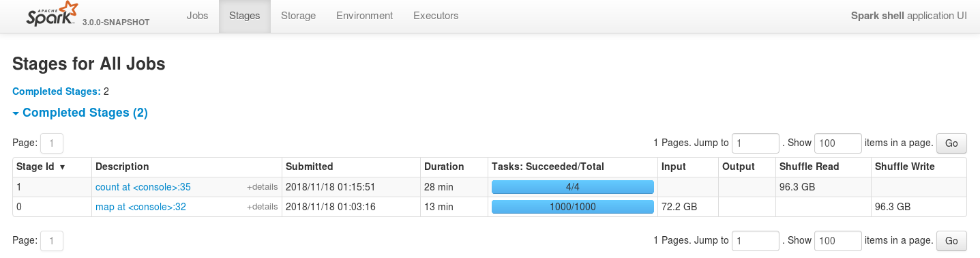Click the bottom Go button
The height and width of the screenshot is (258, 980).
951,241
